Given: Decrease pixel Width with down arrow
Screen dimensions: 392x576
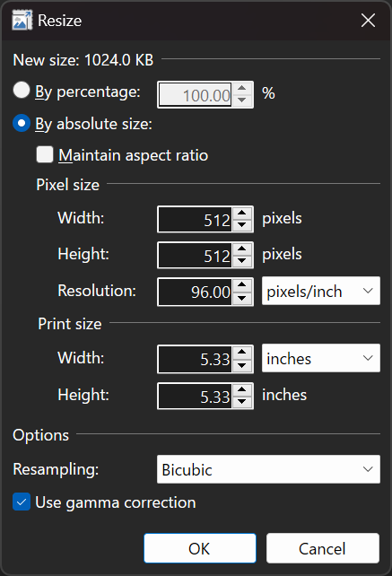Looking at the screenshot, I should [x=241, y=225].
